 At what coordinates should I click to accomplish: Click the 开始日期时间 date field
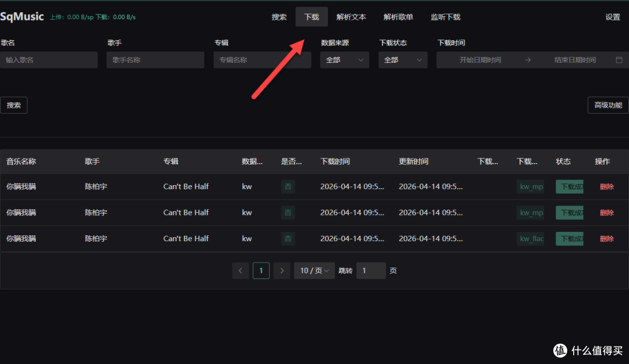coord(480,60)
